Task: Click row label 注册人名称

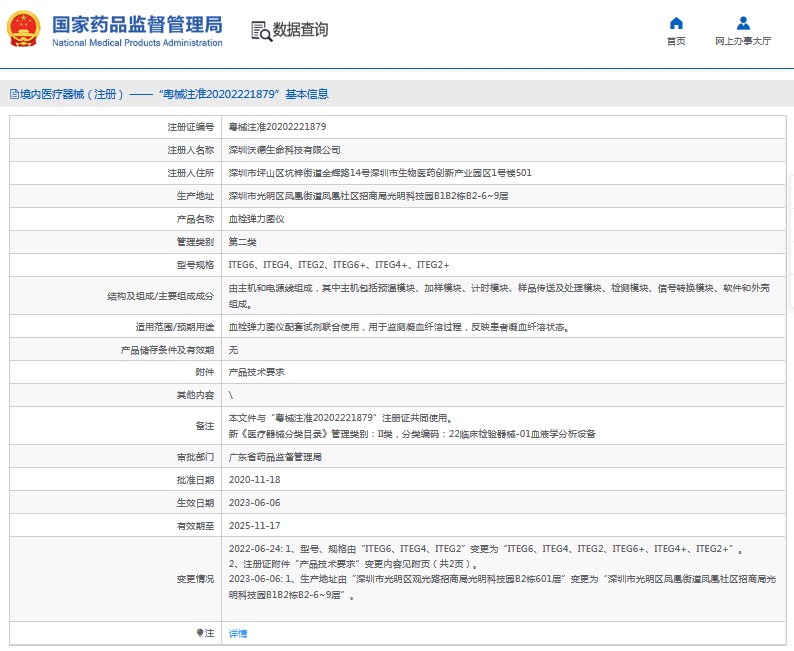Action: (x=191, y=150)
